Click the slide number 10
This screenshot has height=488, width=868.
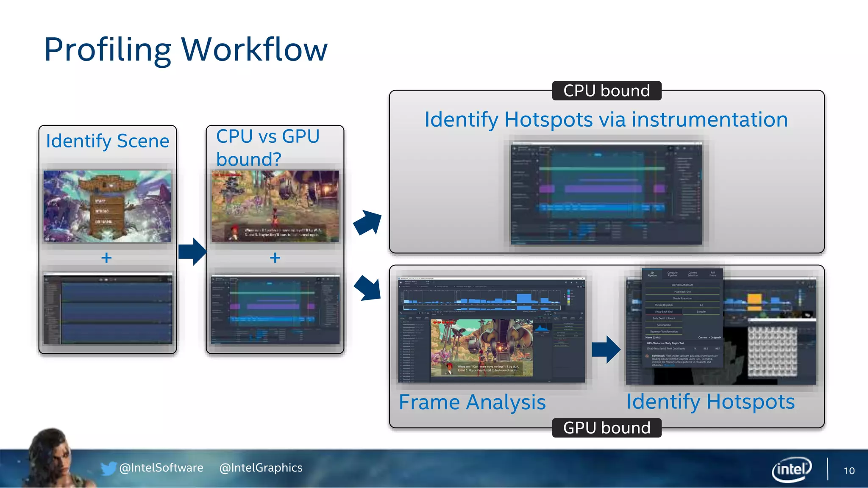[849, 471]
